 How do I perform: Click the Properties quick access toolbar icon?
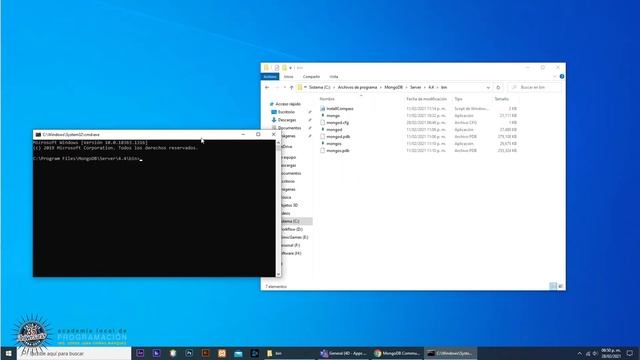coord(277,68)
